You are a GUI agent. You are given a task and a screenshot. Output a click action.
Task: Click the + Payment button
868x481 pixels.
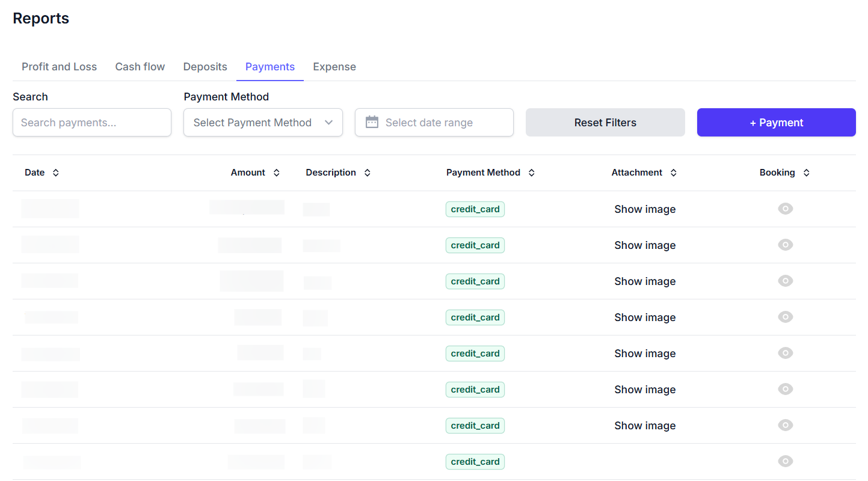776,123
